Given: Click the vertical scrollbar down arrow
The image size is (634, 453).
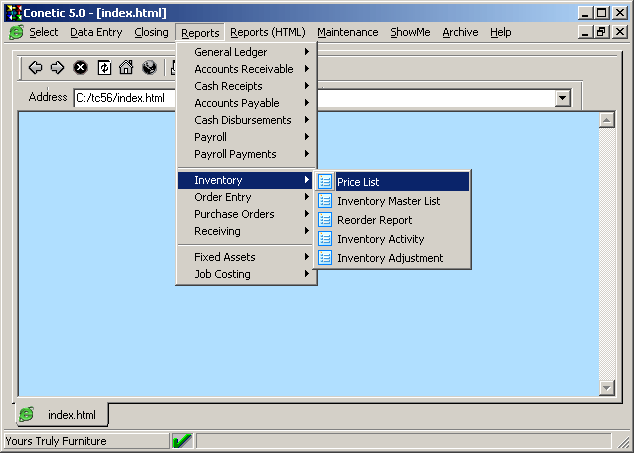Looking at the screenshot, I should coord(606,387).
